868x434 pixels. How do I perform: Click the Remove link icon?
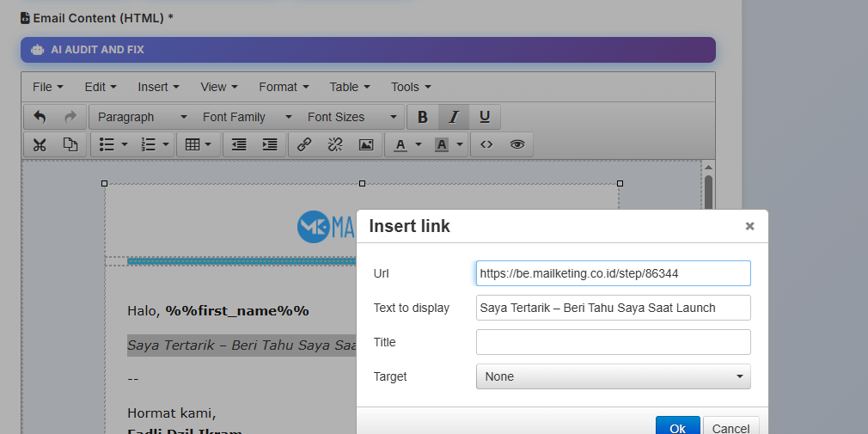point(335,144)
